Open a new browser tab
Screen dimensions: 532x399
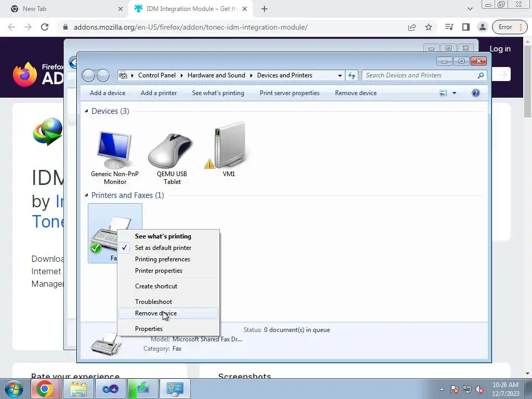264,9
